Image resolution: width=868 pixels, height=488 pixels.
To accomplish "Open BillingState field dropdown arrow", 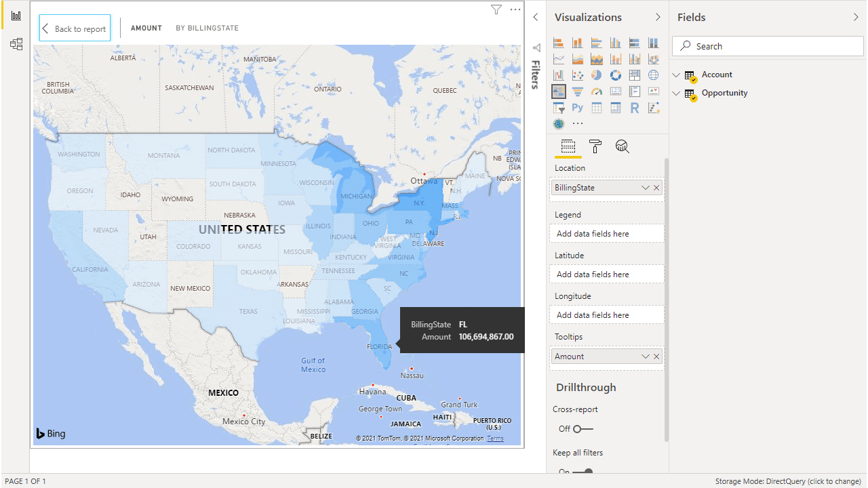I will [x=645, y=188].
